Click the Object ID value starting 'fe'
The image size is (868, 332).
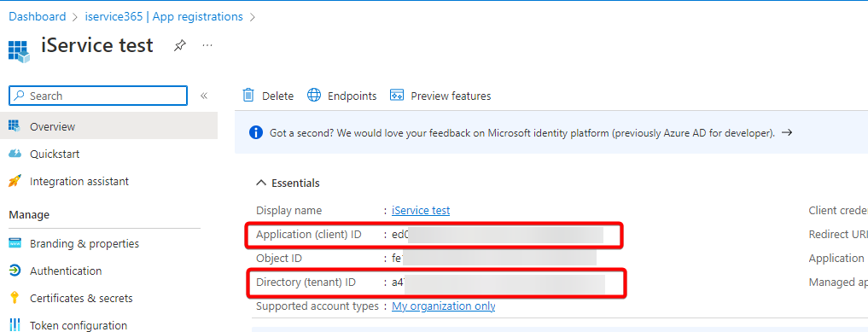tap(494, 259)
